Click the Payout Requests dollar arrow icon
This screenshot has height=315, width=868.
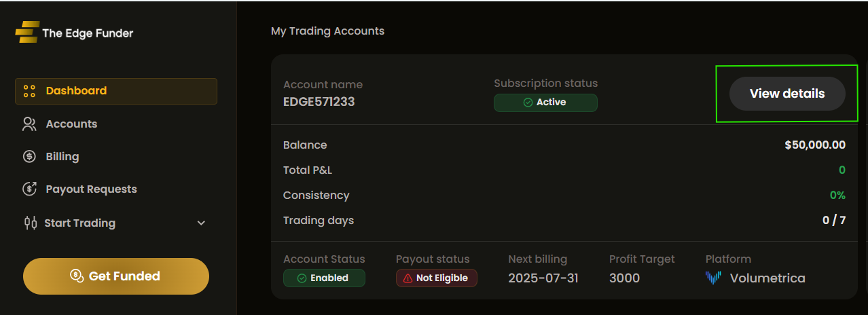tap(29, 189)
